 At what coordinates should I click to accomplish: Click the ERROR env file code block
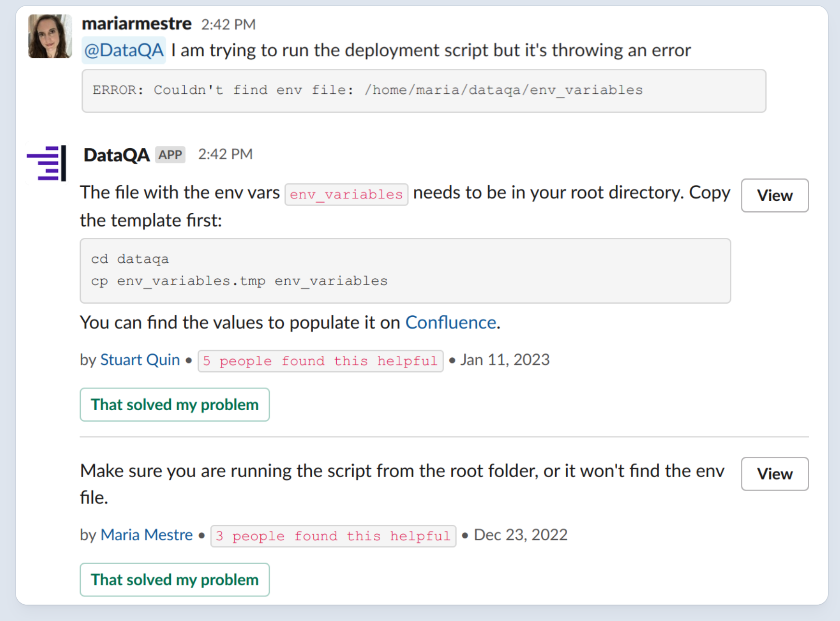click(423, 91)
